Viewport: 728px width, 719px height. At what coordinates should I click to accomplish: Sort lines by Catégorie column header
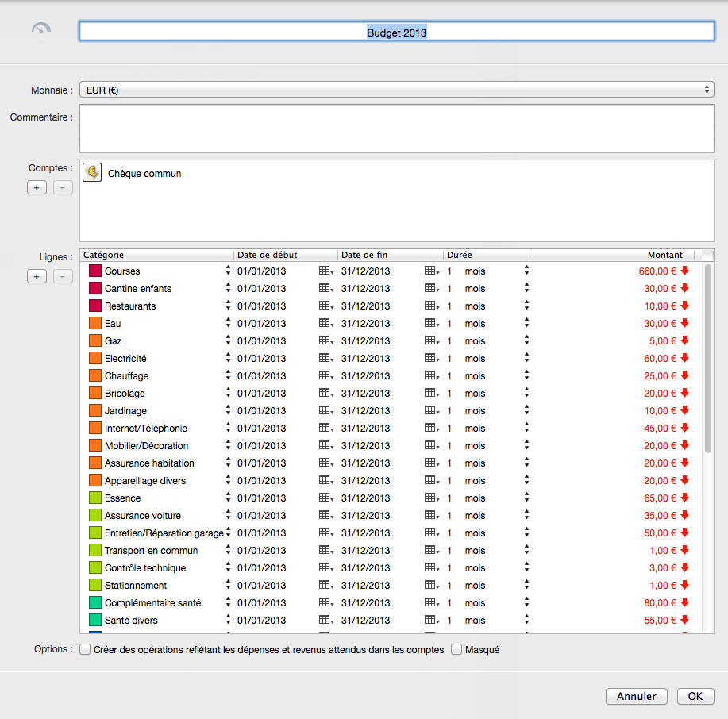pos(157,255)
